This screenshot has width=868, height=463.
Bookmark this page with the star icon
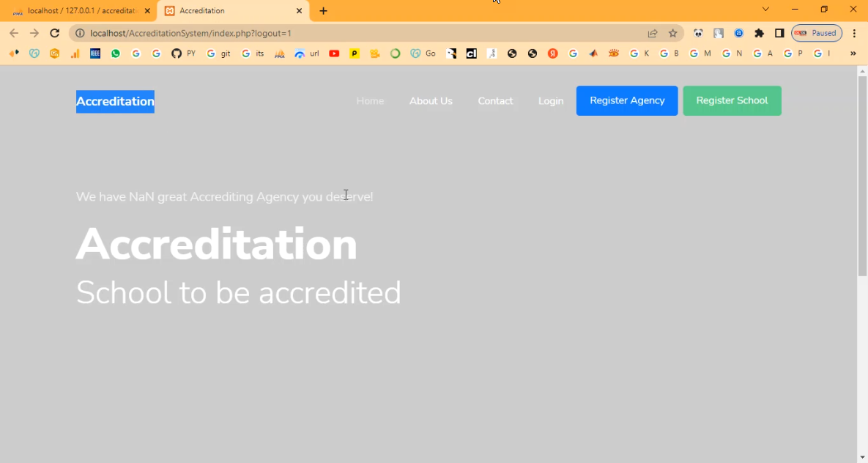[672, 33]
